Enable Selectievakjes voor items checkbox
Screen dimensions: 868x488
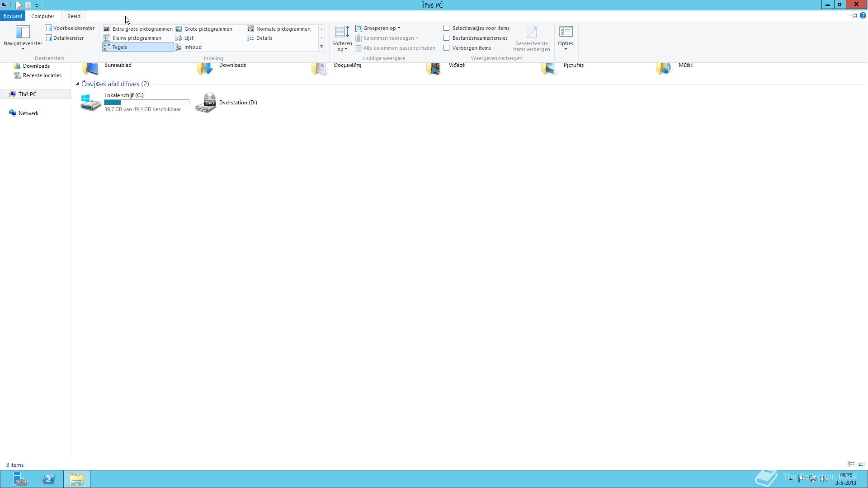click(447, 28)
